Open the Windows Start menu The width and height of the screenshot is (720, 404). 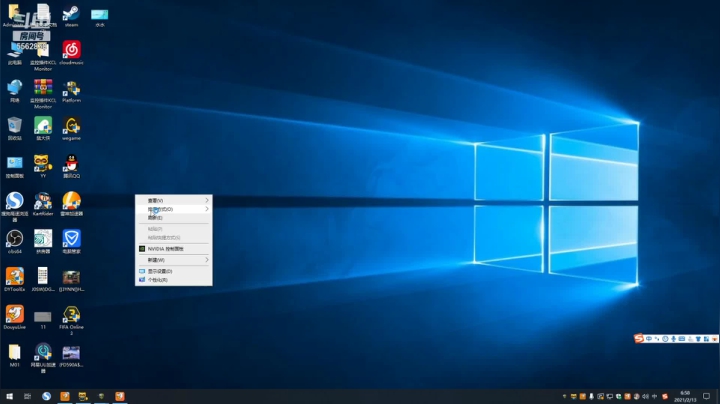pos(9,396)
